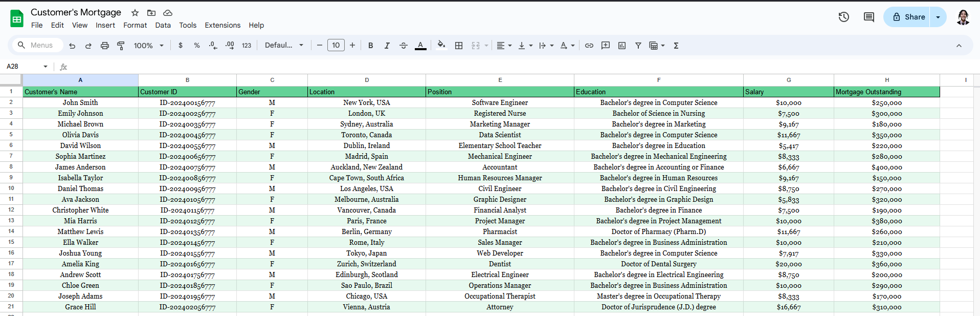Toggle bold formatting
The image size is (980, 316).
[371, 46]
